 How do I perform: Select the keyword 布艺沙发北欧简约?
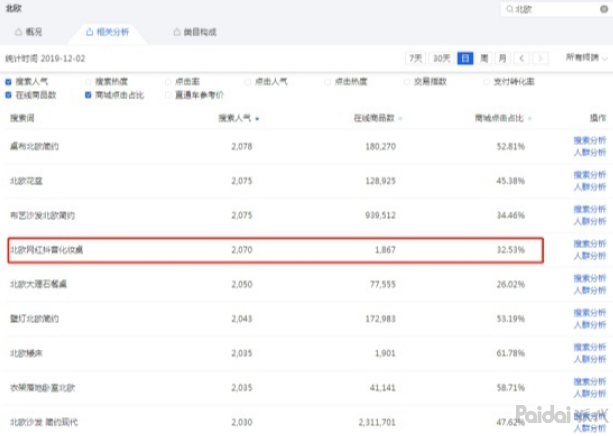point(43,215)
